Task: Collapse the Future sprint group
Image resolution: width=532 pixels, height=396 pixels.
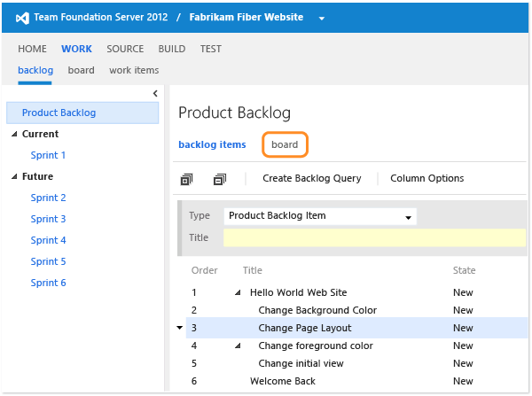Action: click(x=14, y=176)
